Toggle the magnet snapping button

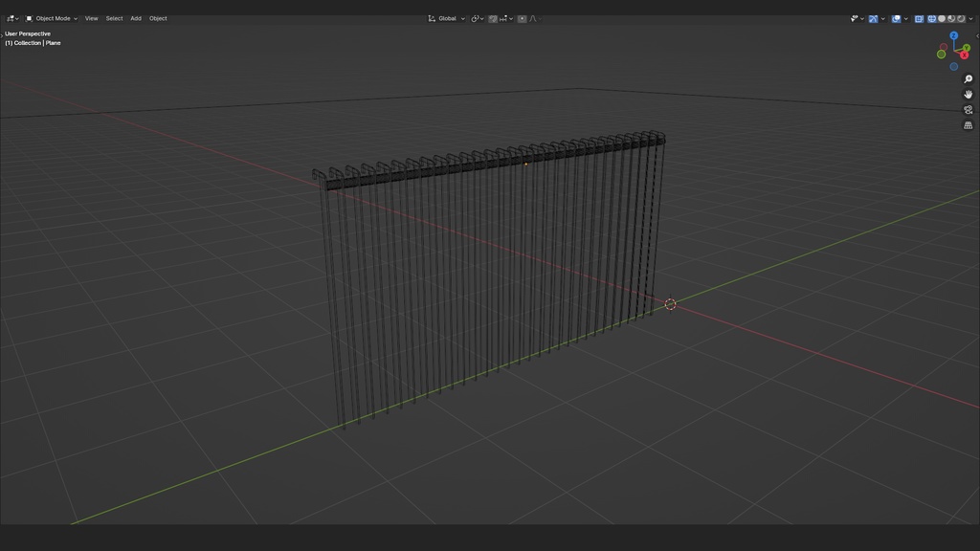point(492,18)
